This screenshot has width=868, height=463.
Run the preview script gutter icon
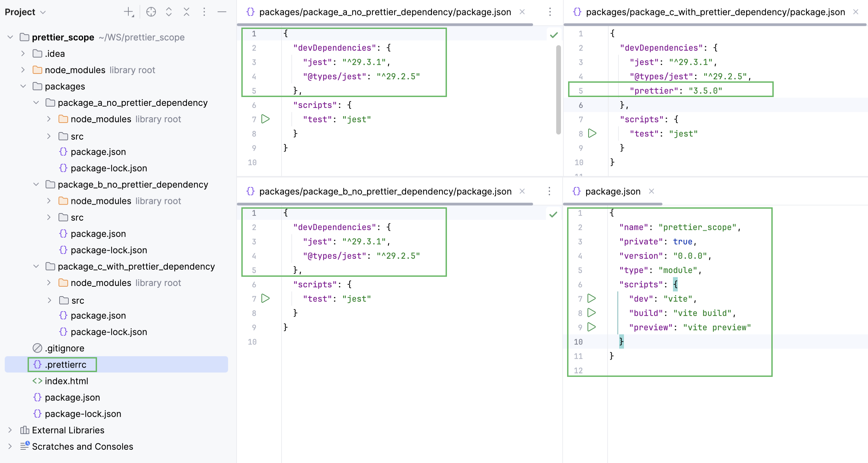point(591,327)
